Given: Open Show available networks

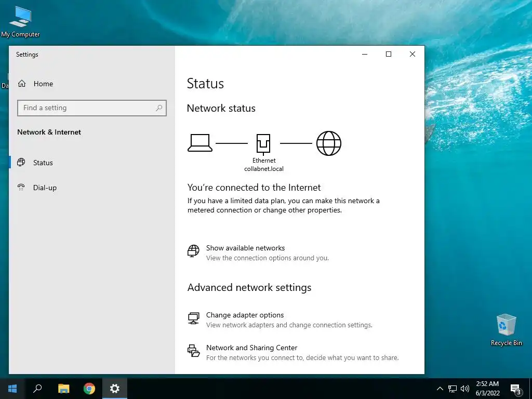Looking at the screenshot, I should (245, 248).
